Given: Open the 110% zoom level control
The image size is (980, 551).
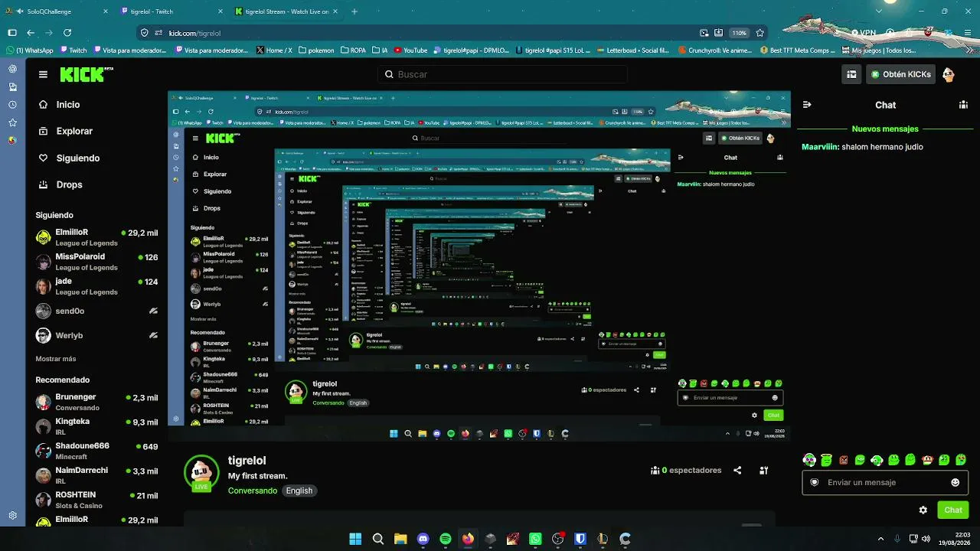Looking at the screenshot, I should pos(739,33).
